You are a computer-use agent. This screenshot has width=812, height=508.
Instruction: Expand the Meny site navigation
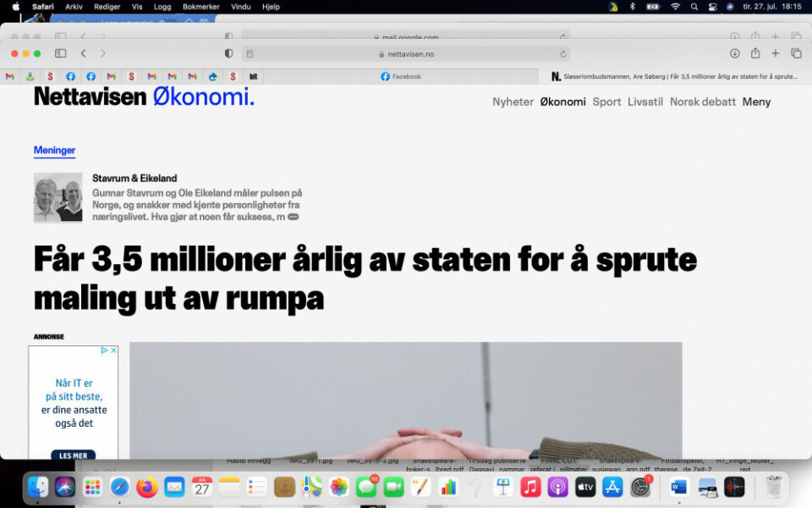pyautogui.click(x=756, y=102)
